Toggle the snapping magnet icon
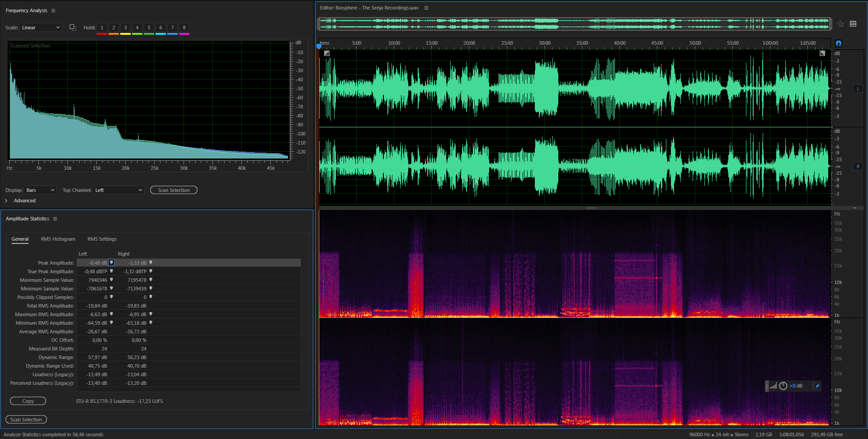Image resolution: width=868 pixels, height=439 pixels. [839, 43]
